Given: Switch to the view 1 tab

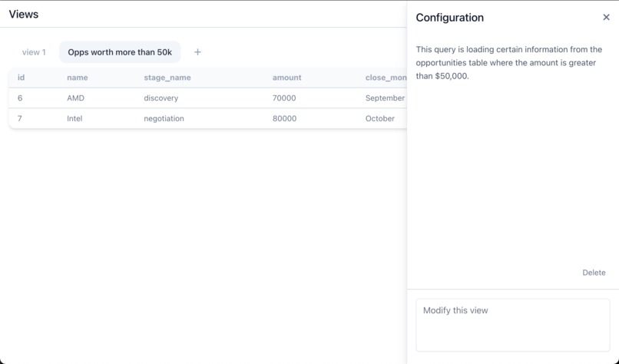Looking at the screenshot, I should click(34, 52).
